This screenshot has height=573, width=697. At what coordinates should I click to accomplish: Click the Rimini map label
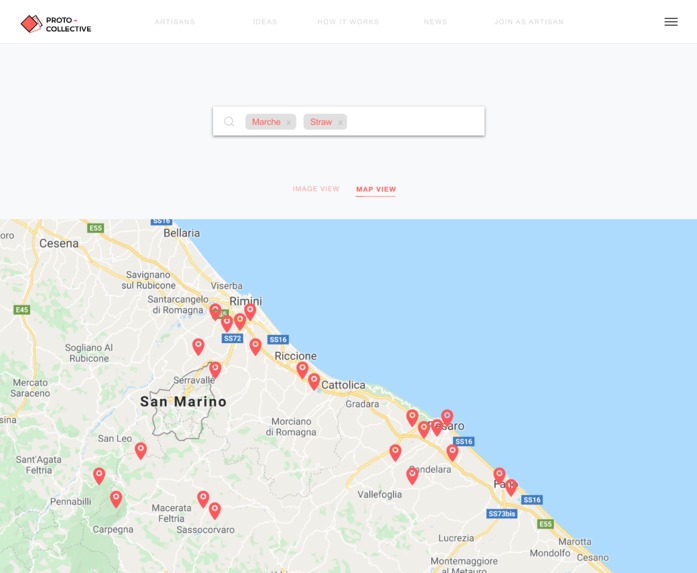246,301
